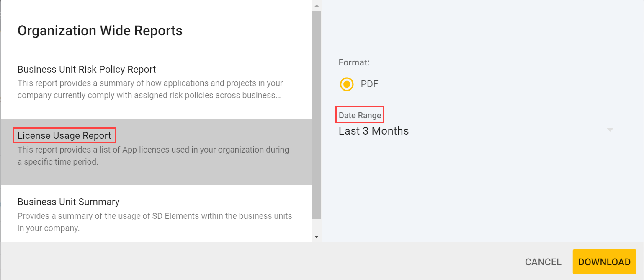The image size is (644, 280).
Task: Click the scroll down arrow icon
Action: click(x=316, y=236)
